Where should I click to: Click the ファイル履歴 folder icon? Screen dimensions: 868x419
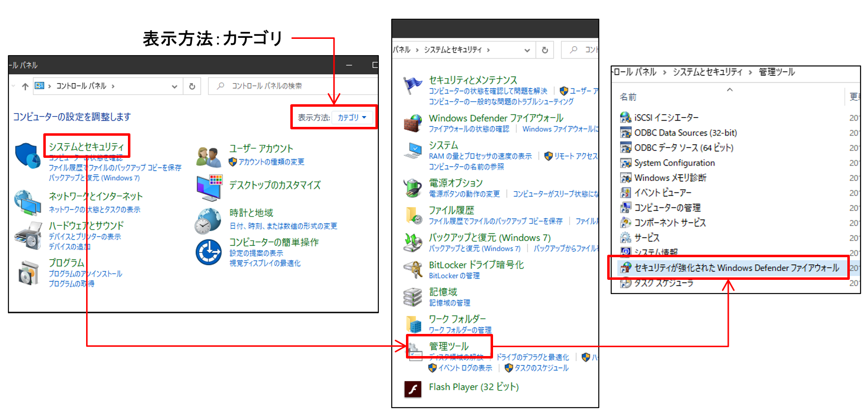pos(413,215)
